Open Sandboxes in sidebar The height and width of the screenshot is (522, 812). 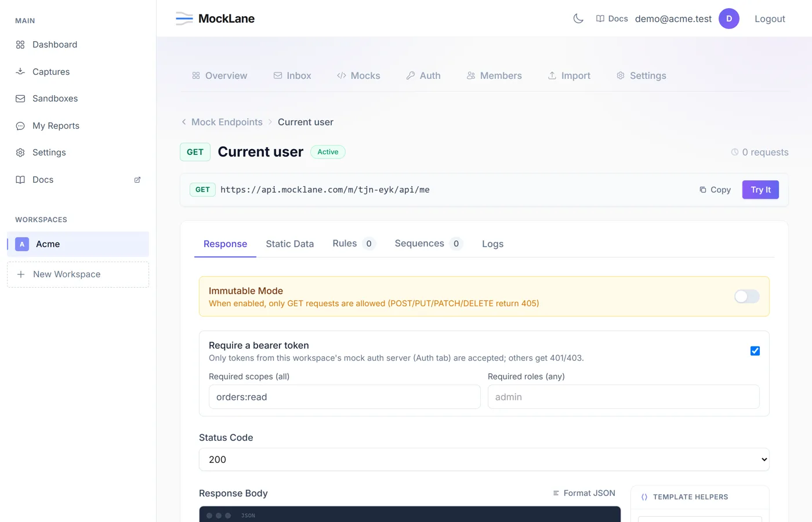click(78, 99)
